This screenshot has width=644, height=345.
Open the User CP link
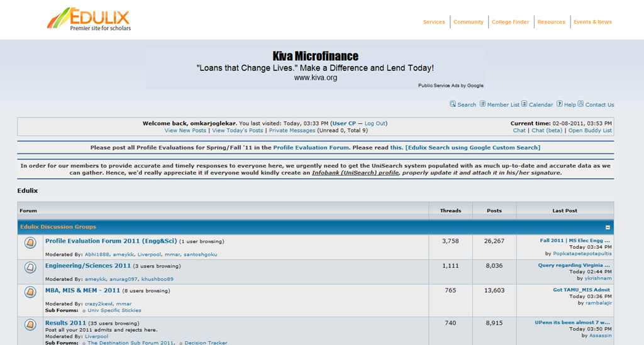pos(344,123)
